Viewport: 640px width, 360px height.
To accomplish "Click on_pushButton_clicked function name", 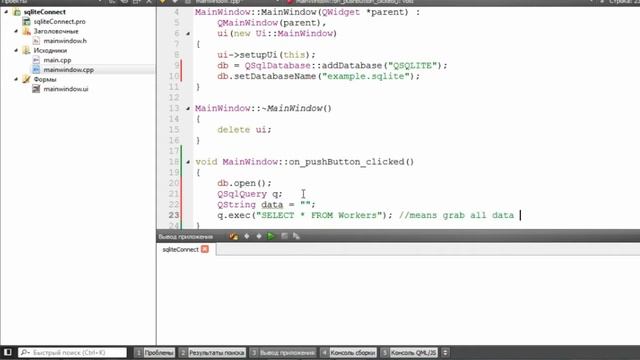I will pyautogui.click(x=346, y=162).
